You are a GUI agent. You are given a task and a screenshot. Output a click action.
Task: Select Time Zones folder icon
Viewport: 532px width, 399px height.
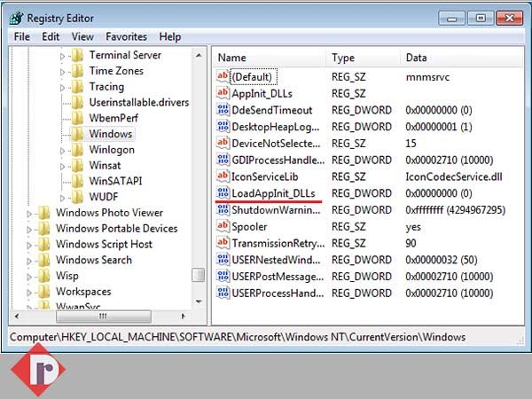77,71
